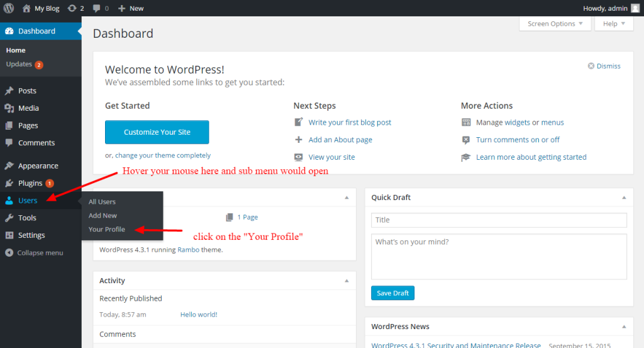Click the pages icon beside 1 Page

point(230,217)
